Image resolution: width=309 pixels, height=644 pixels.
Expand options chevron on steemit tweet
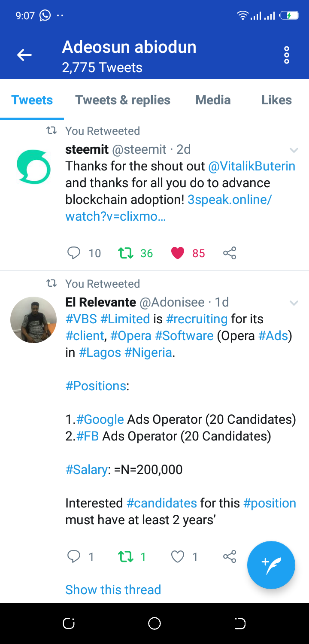pos(294,150)
